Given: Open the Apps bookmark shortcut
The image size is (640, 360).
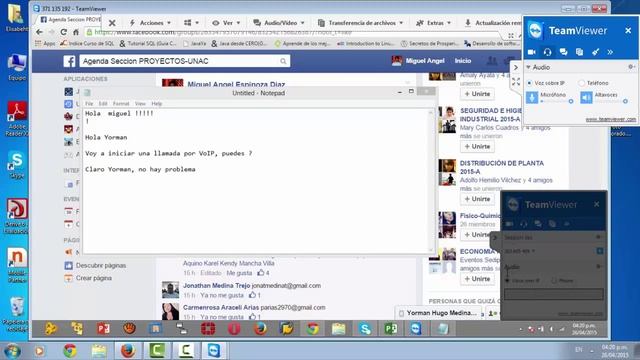Looking at the screenshot, I should tap(45, 43).
